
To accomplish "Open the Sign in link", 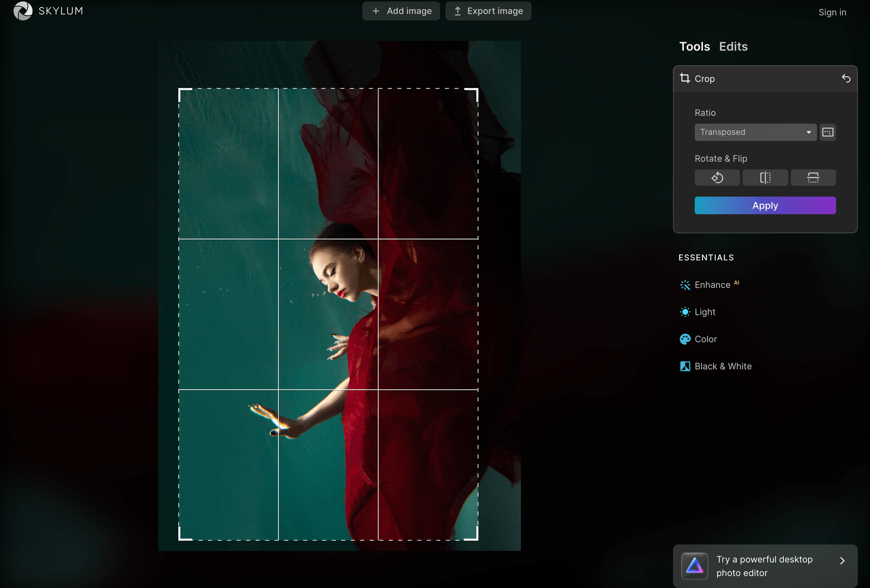I will (832, 12).
